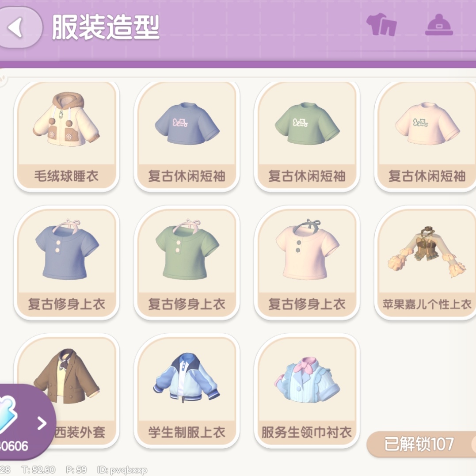
Task: Choose the 服务生领巾衬衣 shirt
Action: (x=307, y=391)
